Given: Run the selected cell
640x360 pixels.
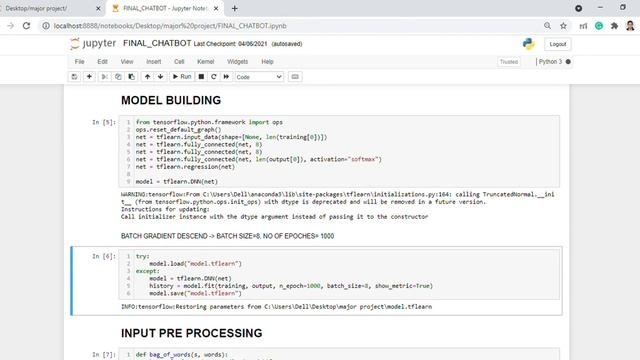Looking at the screenshot, I should (x=182, y=77).
